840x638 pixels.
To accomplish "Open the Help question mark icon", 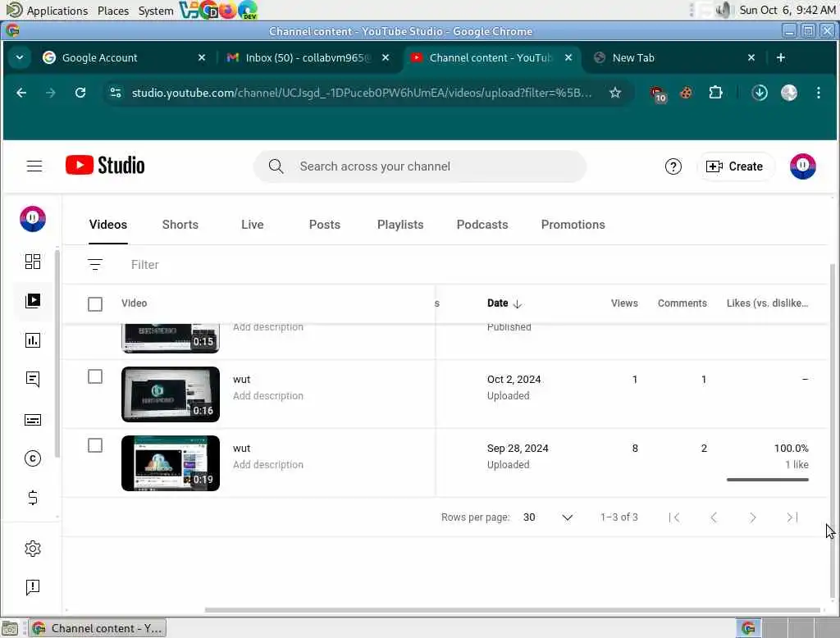I will coord(673,166).
